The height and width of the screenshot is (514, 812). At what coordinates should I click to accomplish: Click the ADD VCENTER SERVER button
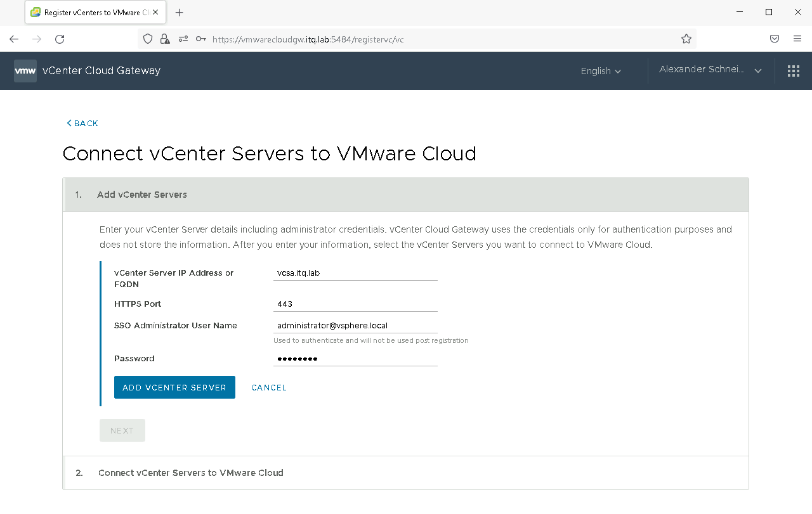coord(174,387)
